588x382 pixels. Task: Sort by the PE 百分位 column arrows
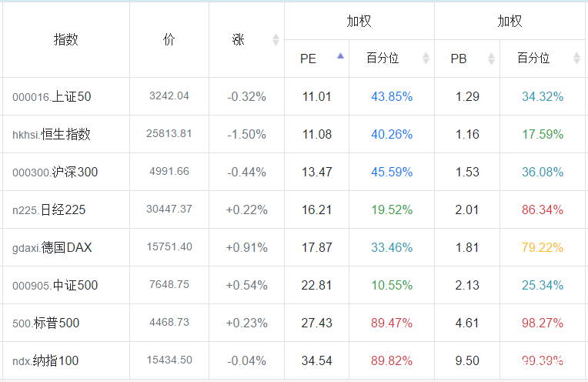coord(426,59)
